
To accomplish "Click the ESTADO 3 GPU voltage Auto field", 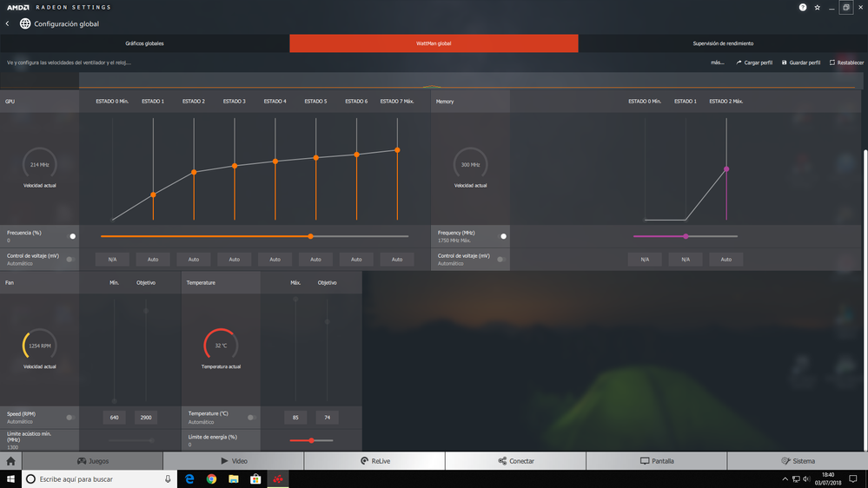I will click(235, 259).
